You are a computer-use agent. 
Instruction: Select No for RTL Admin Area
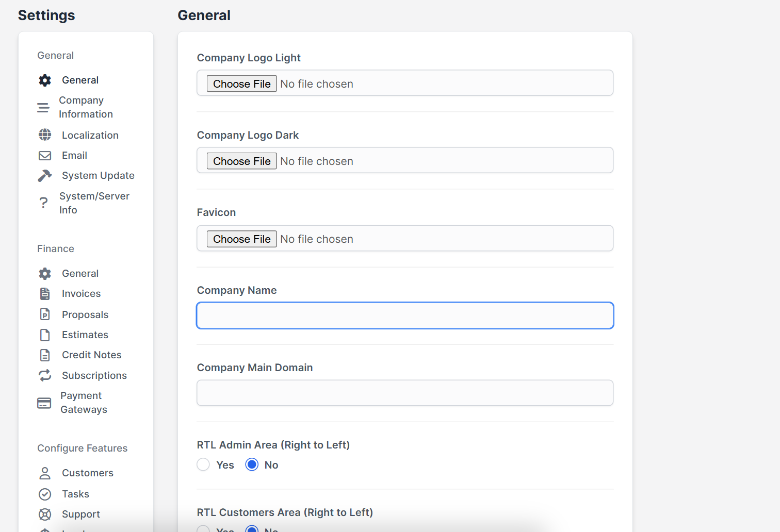click(x=252, y=464)
